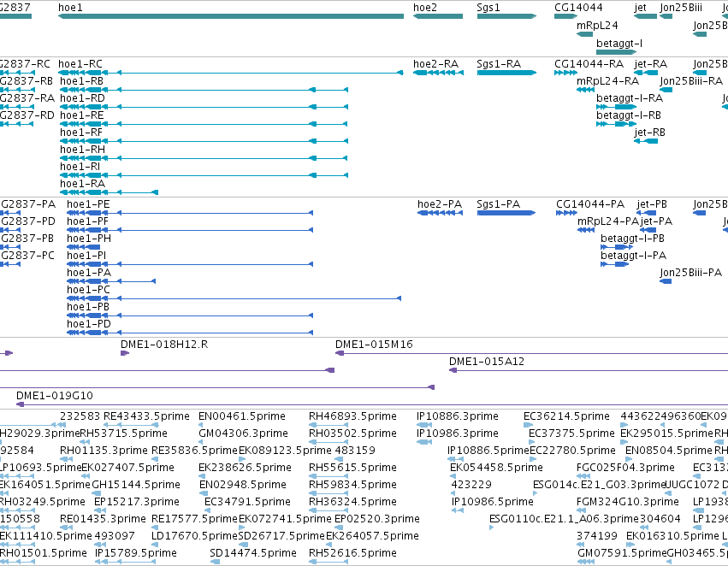Click the hoe1-RD label
728x566 pixels.
(x=82, y=98)
